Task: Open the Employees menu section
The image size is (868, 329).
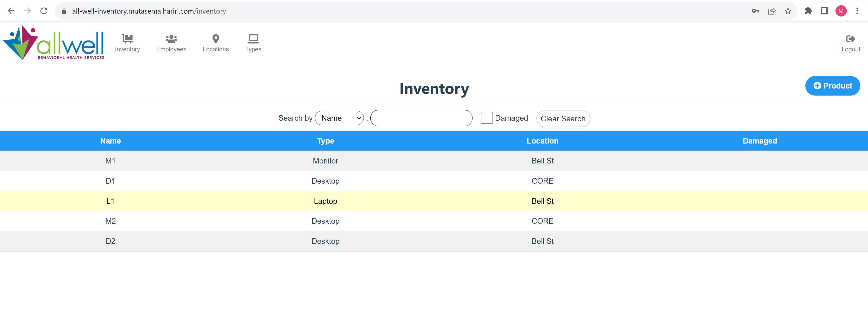Action: (171, 42)
